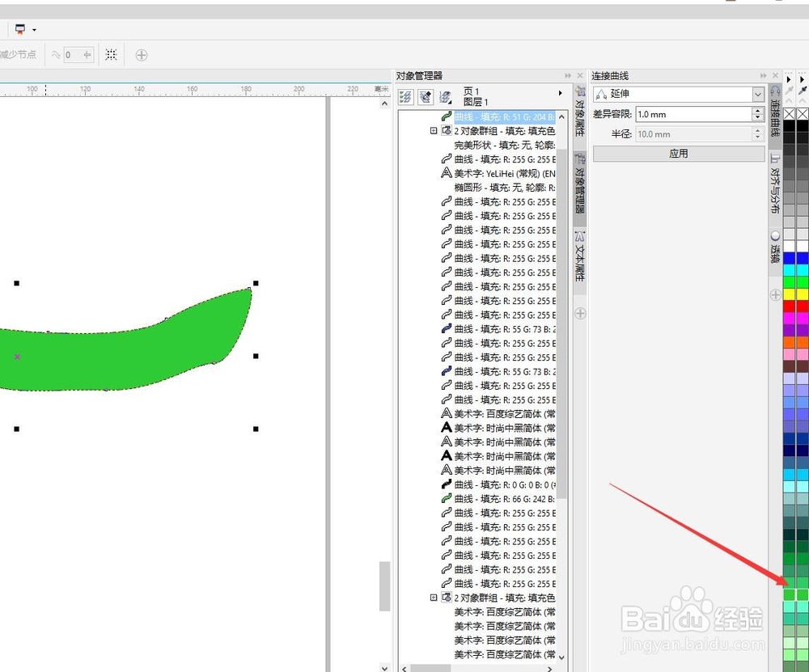
Task: Open the layer manager view icon
Action: [445, 96]
